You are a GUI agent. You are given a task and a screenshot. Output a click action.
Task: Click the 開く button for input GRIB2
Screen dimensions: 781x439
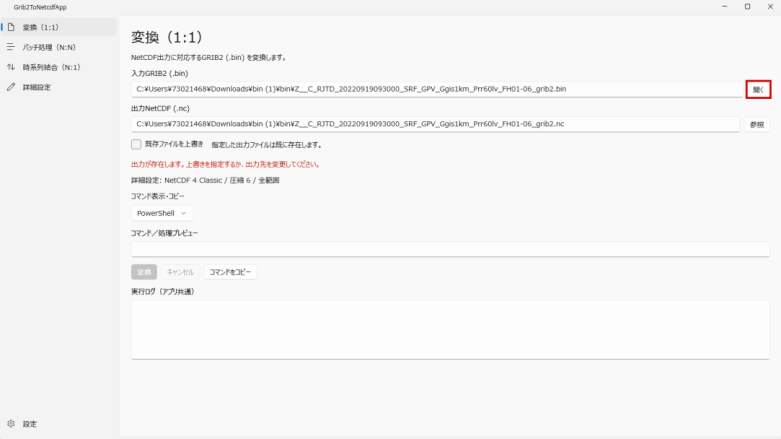pos(758,90)
